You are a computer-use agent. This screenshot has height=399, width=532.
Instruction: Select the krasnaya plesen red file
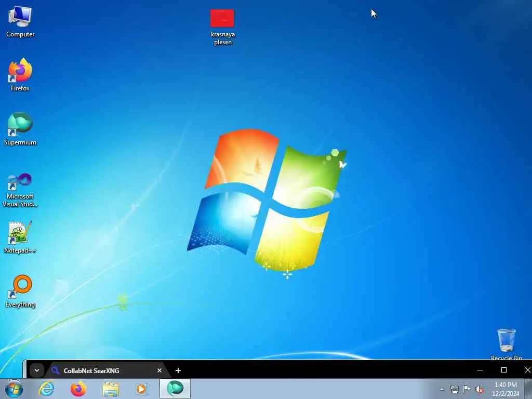[222, 27]
